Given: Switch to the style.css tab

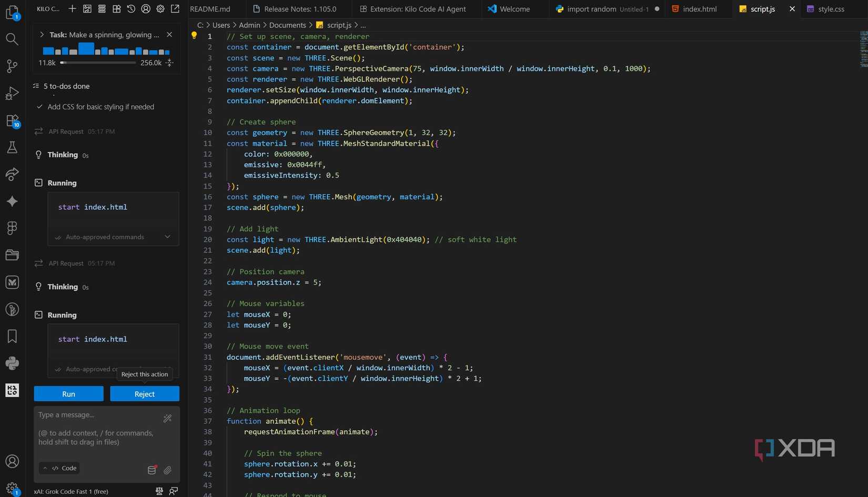Looking at the screenshot, I should 831,9.
